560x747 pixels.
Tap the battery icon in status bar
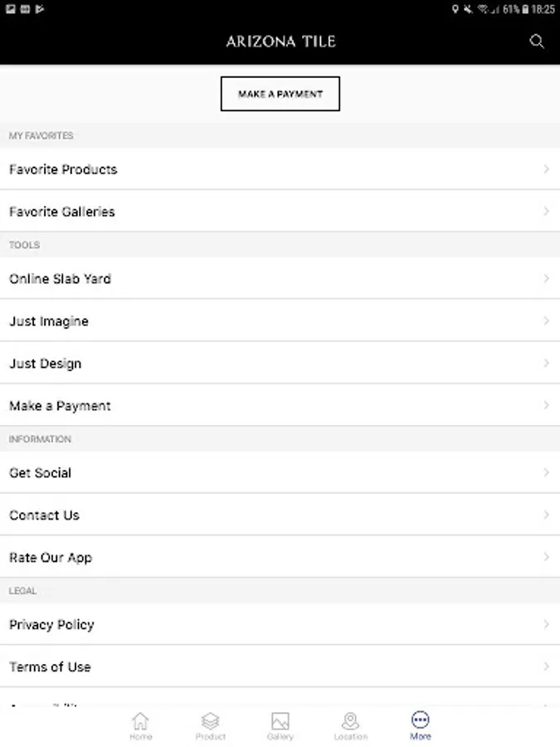pyautogui.click(x=524, y=9)
